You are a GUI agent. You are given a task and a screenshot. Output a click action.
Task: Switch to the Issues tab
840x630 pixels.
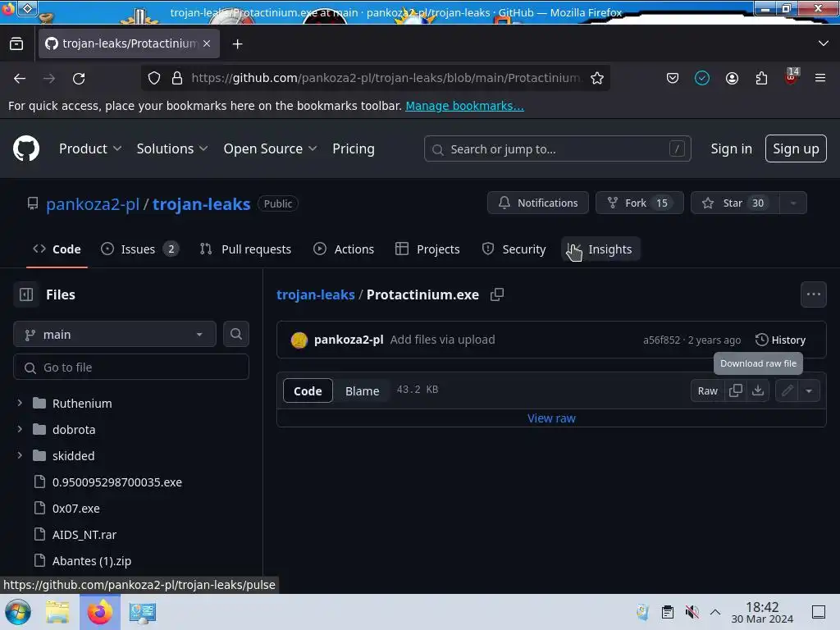point(139,249)
